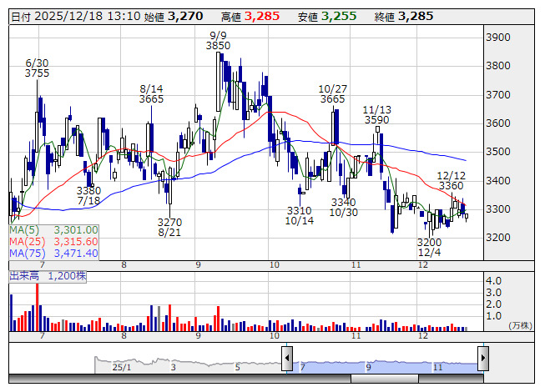Click the 高値 3,285 high price
This screenshot has width=545, height=392.
coord(250,17)
